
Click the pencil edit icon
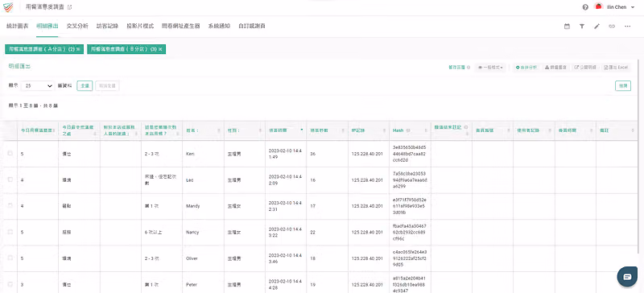597,27
